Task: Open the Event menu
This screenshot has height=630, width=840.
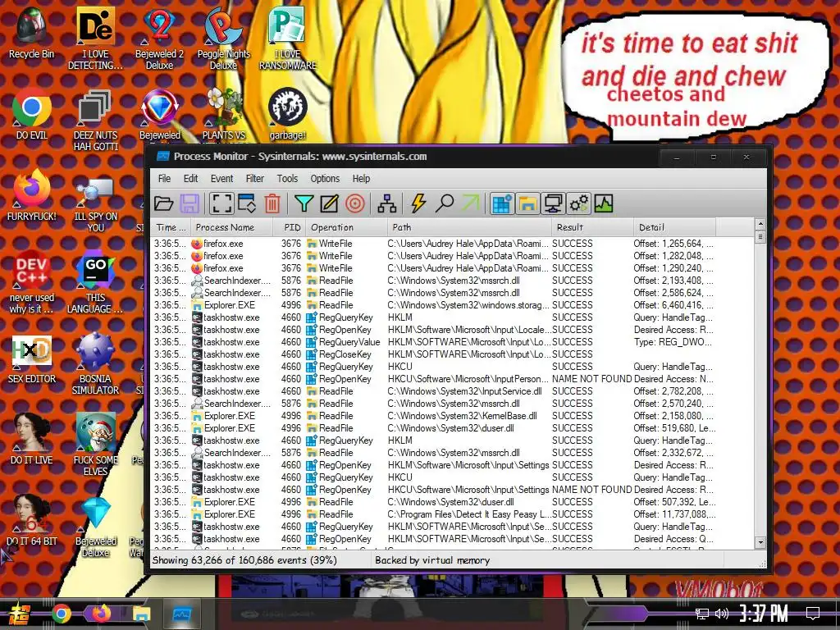Action: pos(221,178)
